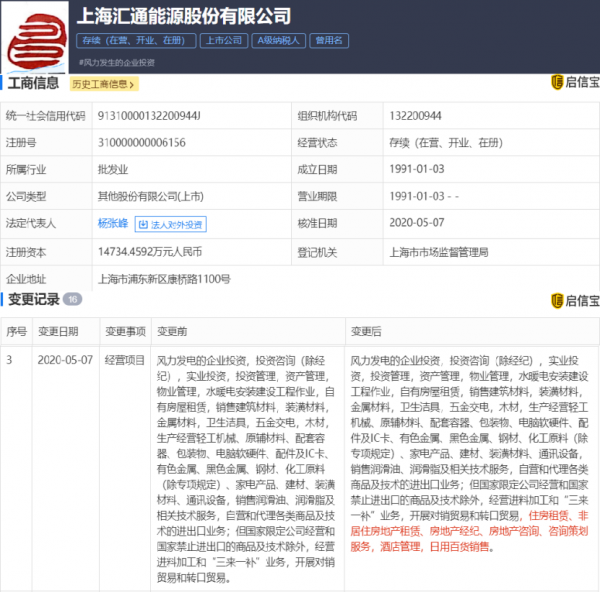Click registered capital 14734.4592万元人民币

150,252
